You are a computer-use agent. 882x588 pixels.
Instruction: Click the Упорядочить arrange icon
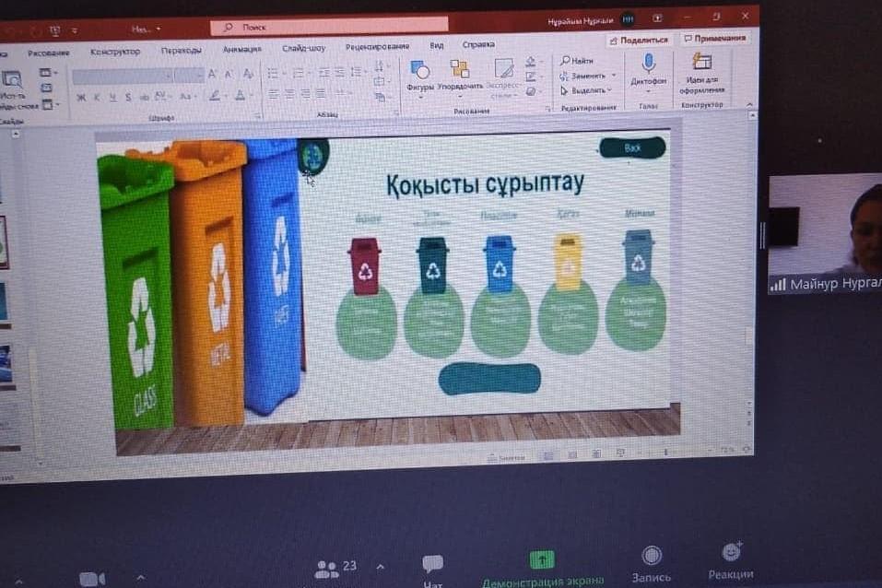(x=459, y=70)
